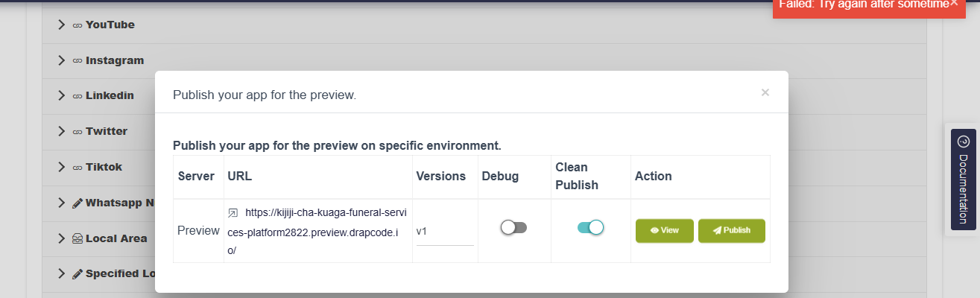This screenshot has height=298, width=980.
Task: Turn off the Clean Publish switch
Action: [x=590, y=228]
